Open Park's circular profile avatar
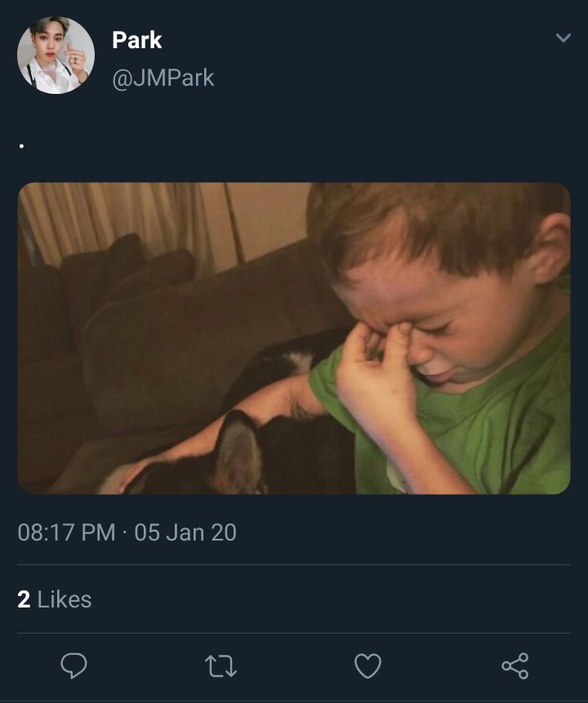 [x=56, y=56]
